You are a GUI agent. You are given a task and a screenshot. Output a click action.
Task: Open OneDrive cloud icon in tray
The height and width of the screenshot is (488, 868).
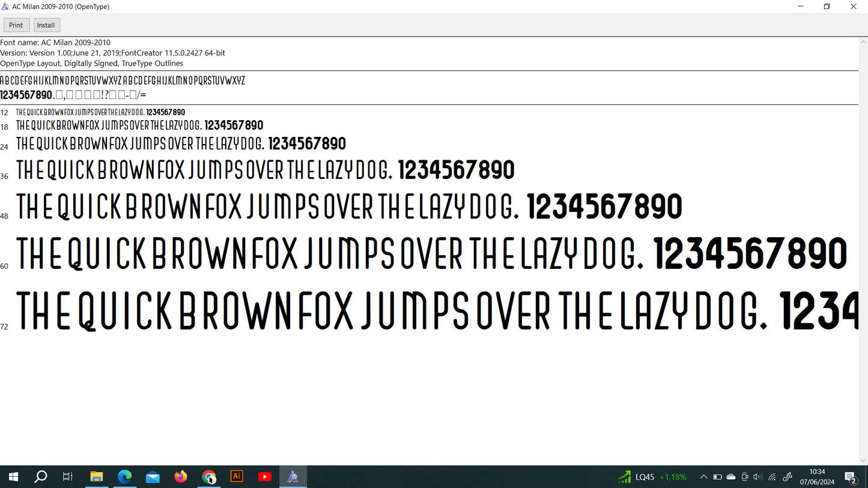pos(731,477)
